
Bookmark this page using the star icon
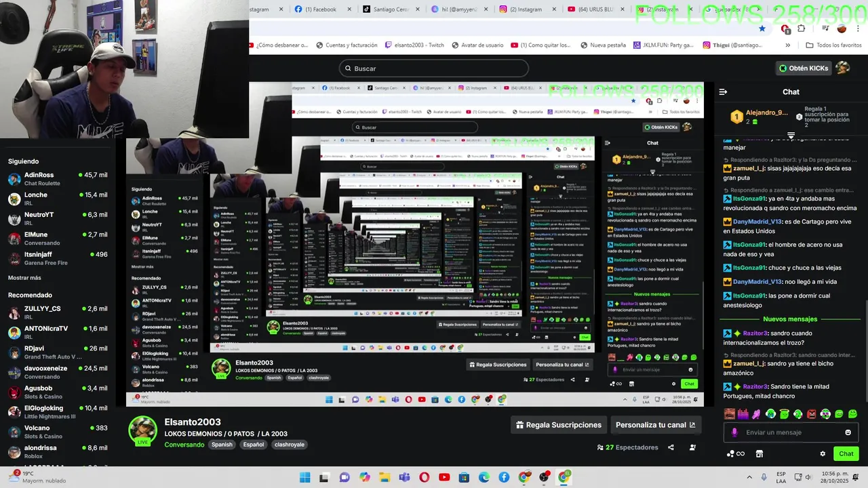point(762,28)
